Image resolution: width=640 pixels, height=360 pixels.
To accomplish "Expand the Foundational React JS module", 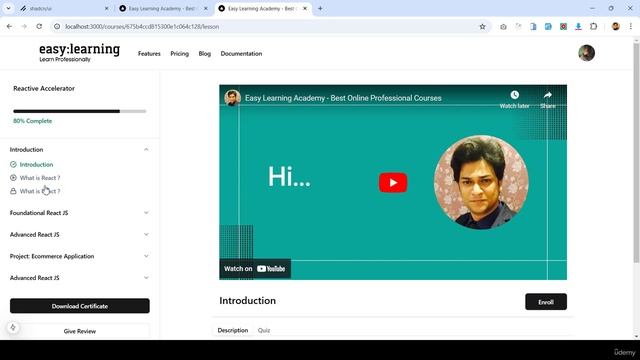I will click(79, 213).
